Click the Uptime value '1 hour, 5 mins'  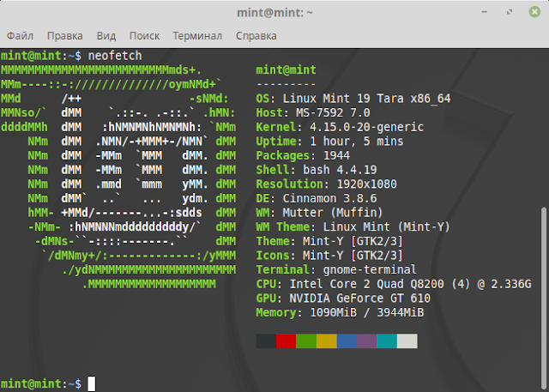coord(357,142)
